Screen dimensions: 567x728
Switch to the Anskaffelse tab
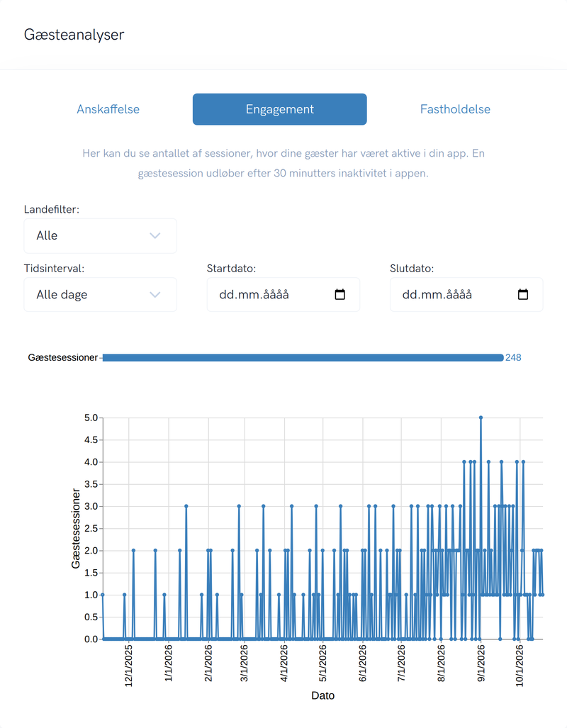108,109
